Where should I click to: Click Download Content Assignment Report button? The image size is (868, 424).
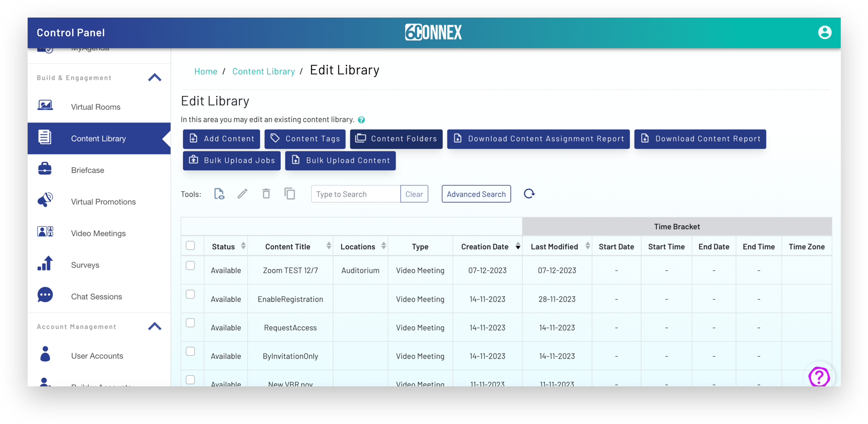[538, 139]
